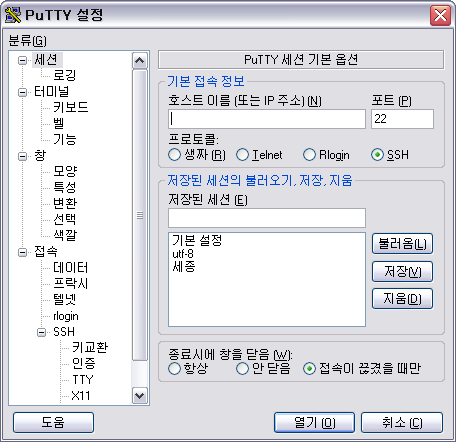Image resolution: width=456 pixels, height=442 pixels.
Task: Collapse the 창 tree node
Action: [22, 156]
